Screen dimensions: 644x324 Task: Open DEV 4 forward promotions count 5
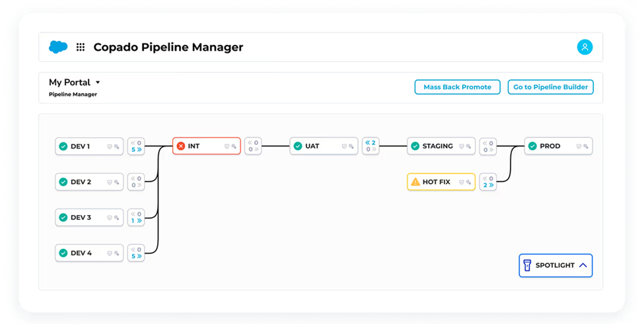(x=136, y=256)
